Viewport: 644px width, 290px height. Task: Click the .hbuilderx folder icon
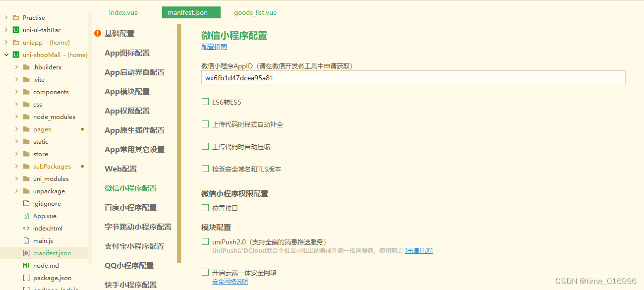[x=26, y=67]
